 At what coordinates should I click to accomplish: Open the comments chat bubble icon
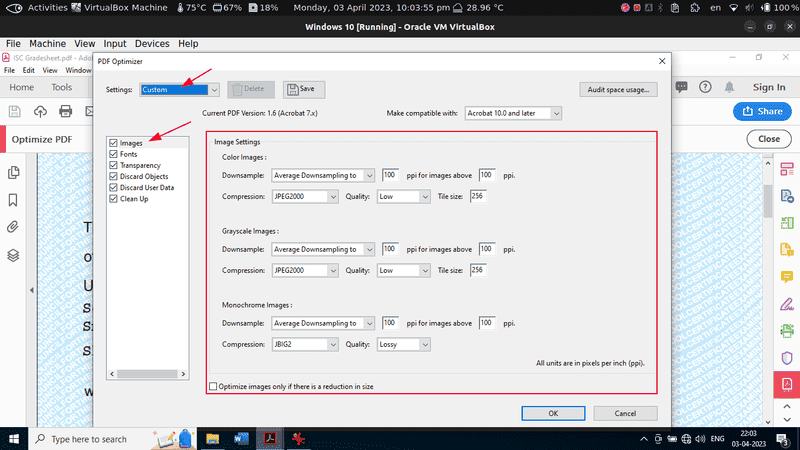point(681,87)
